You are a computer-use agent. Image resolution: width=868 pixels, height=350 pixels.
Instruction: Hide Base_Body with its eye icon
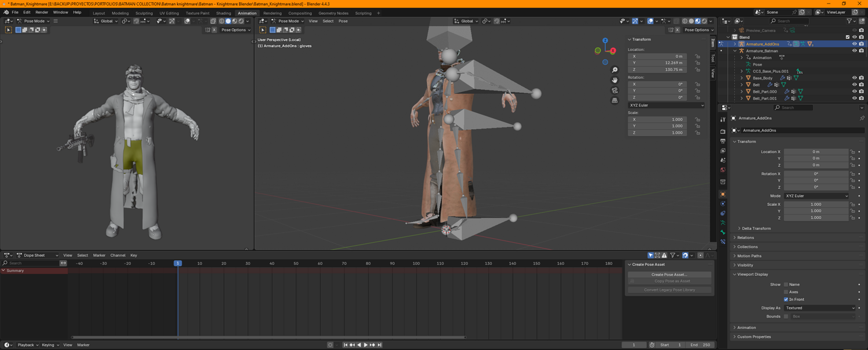pos(854,78)
